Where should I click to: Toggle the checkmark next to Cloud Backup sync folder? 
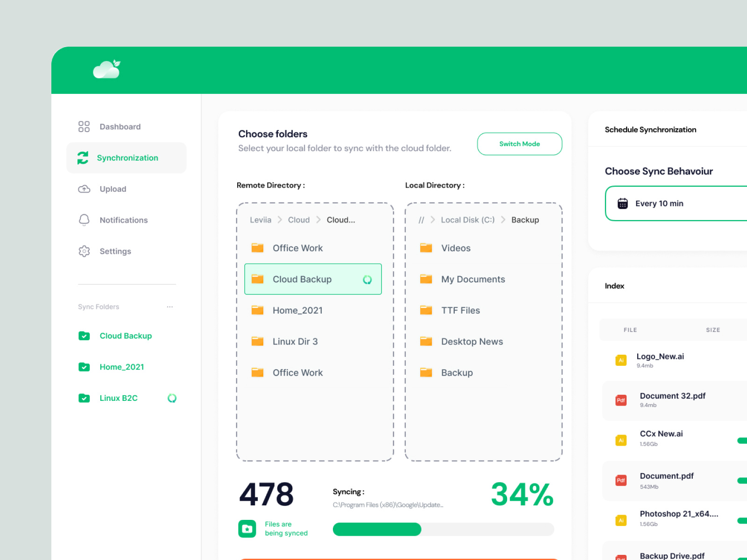point(84,336)
